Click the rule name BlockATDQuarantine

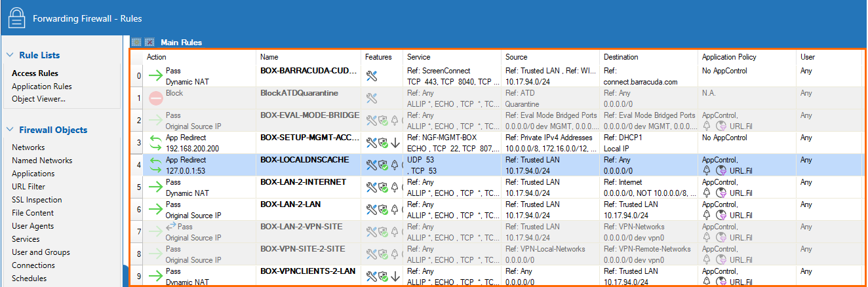tap(299, 93)
